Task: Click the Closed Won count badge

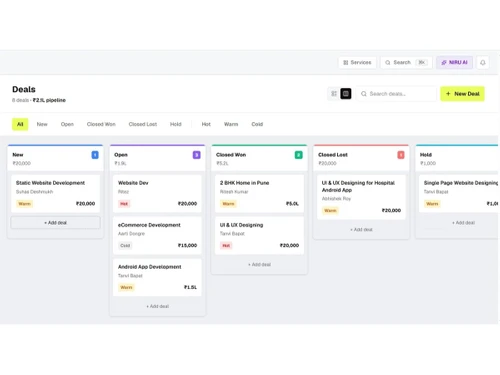Action: (x=299, y=155)
